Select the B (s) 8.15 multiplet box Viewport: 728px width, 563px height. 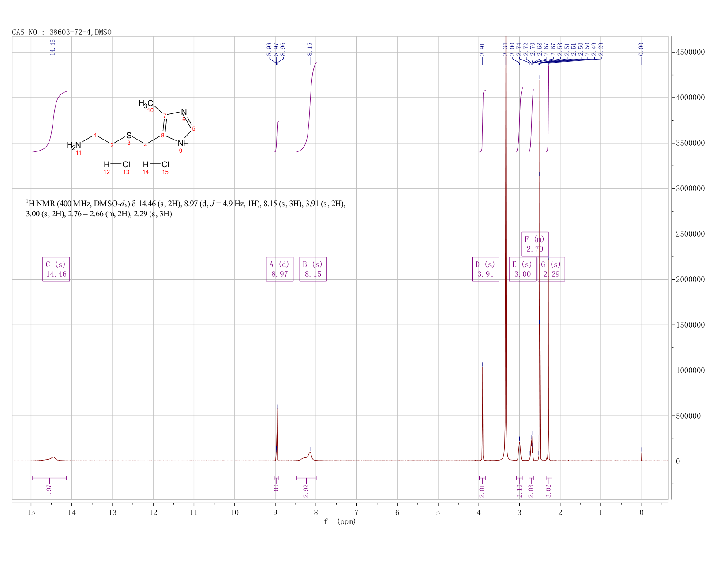click(313, 269)
